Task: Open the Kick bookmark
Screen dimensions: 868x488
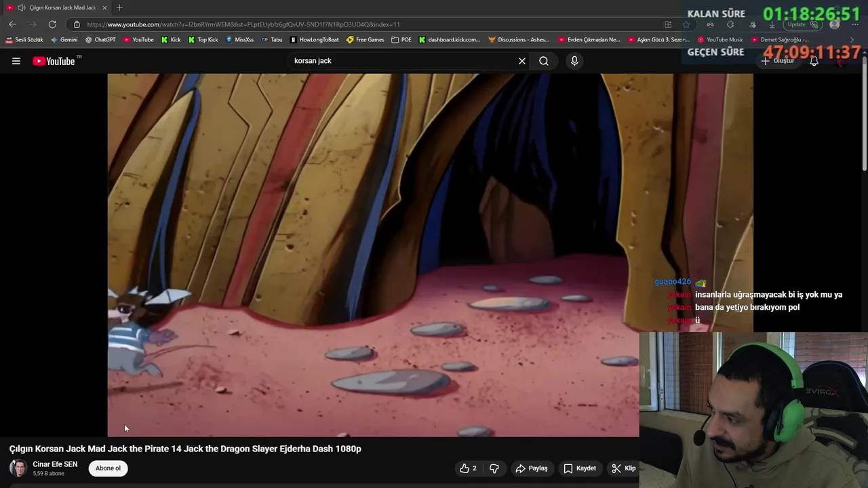Action: click(x=171, y=40)
